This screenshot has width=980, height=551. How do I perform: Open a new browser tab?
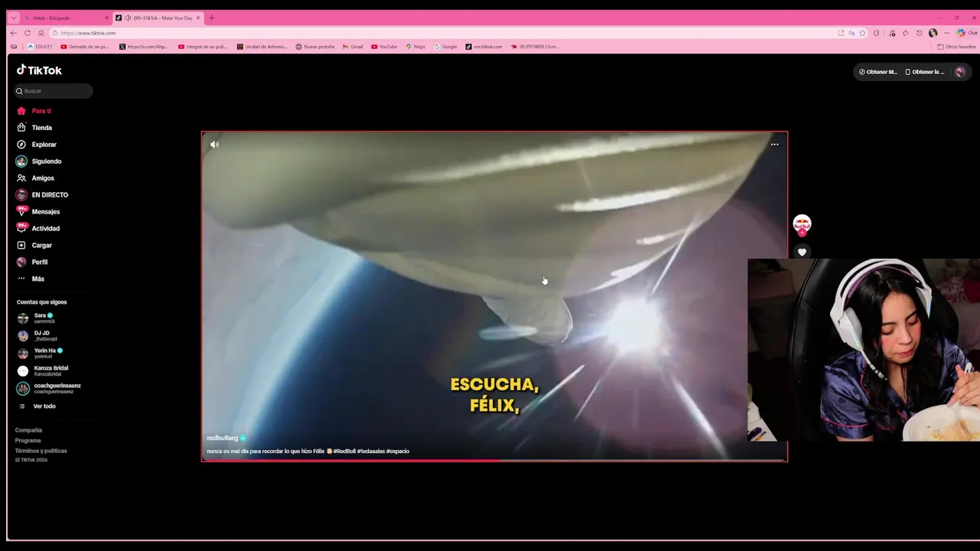point(212,18)
